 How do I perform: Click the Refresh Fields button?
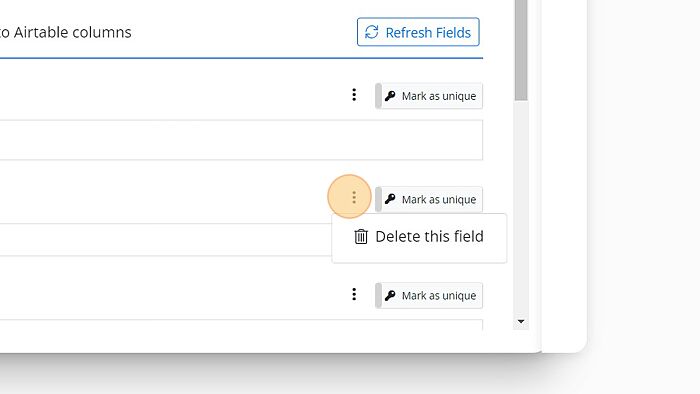pos(418,32)
